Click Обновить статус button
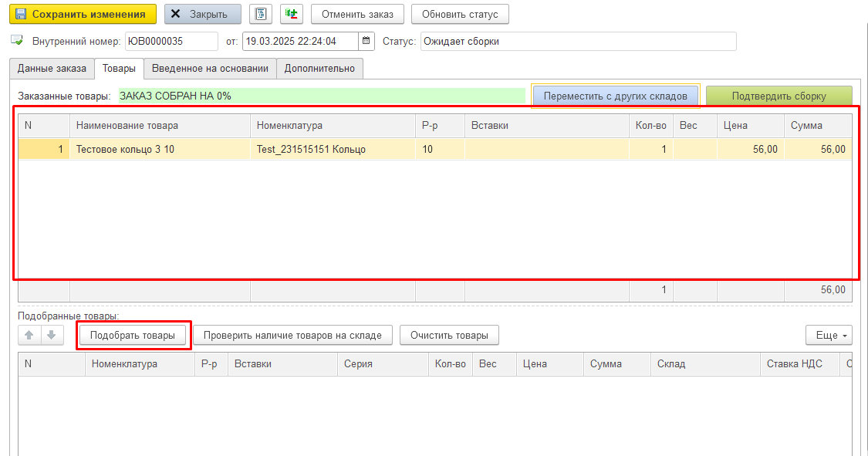The height and width of the screenshot is (456, 868). coord(460,14)
